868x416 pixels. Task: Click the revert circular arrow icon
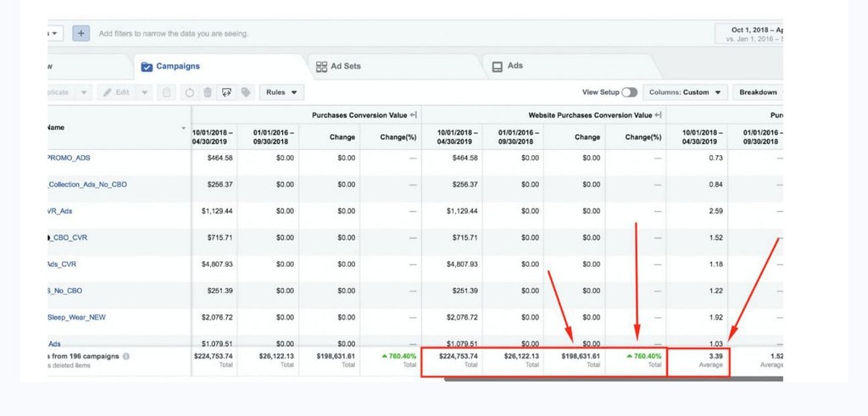point(189,92)
